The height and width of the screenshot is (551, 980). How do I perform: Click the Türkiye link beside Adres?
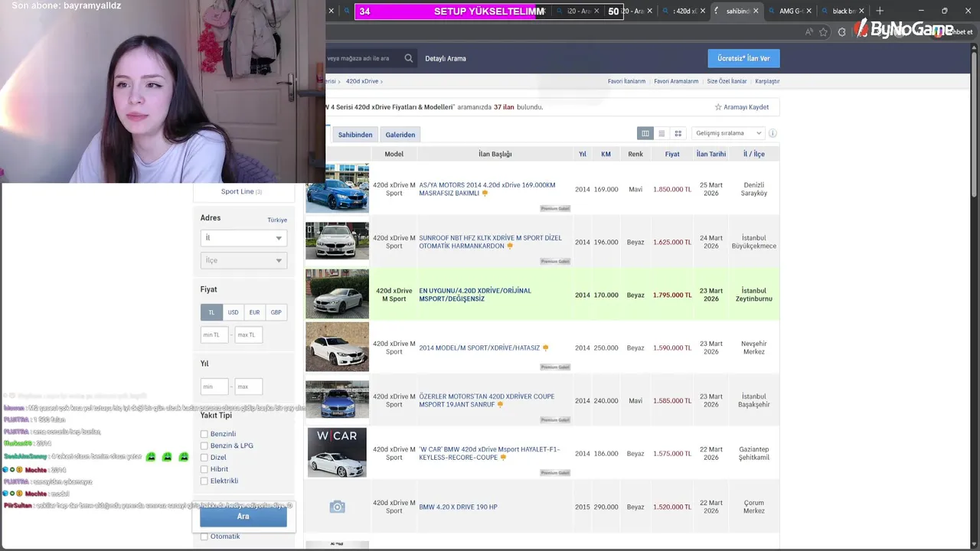point(277,220)
